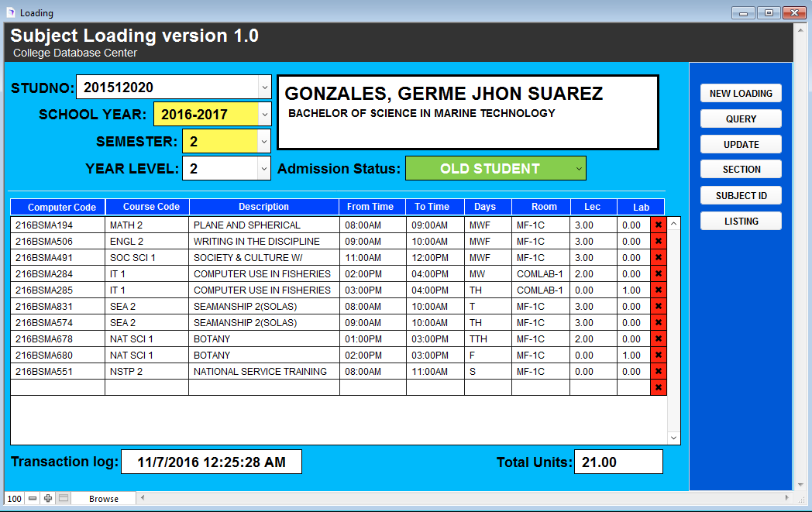Open the Browse mode menu
Screen dimensions: 812x512
point(104,498)
